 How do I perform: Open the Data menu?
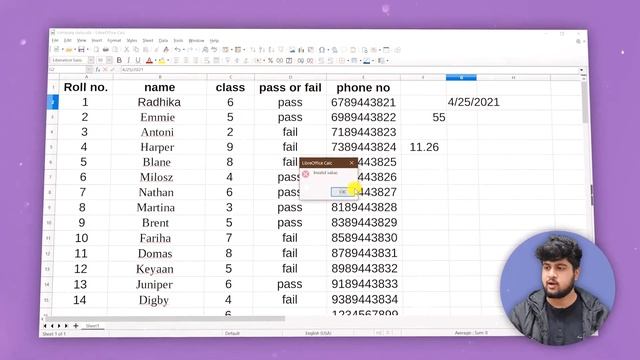pos(163,40)
